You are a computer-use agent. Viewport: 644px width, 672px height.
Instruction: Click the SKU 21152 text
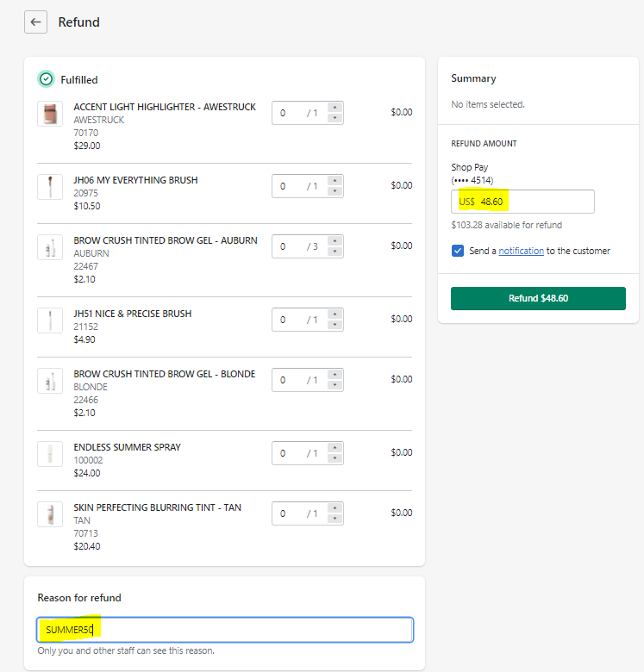point(85,327)
